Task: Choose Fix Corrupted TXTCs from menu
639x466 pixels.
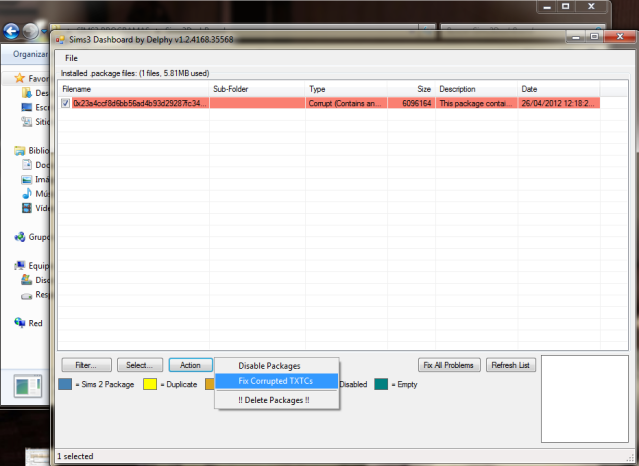Action: coord(277,382)
